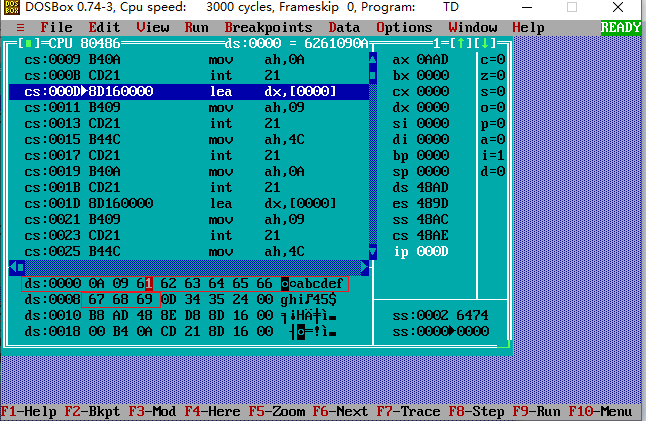Image resolution: width=646 pixels, height=421 pixels.
Task: Click the code pane vertical scrollbar thumb
Action: point(373,75)
